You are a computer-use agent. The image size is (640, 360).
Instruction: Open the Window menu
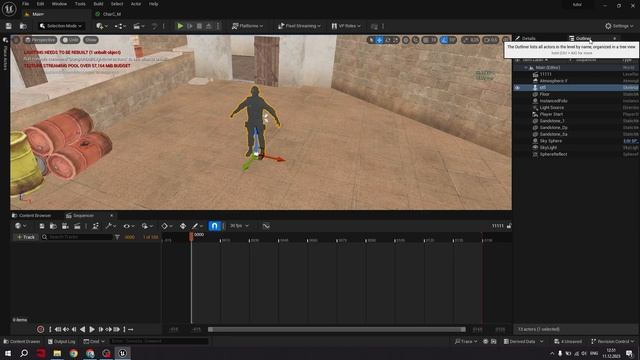(x=59, y=4)
